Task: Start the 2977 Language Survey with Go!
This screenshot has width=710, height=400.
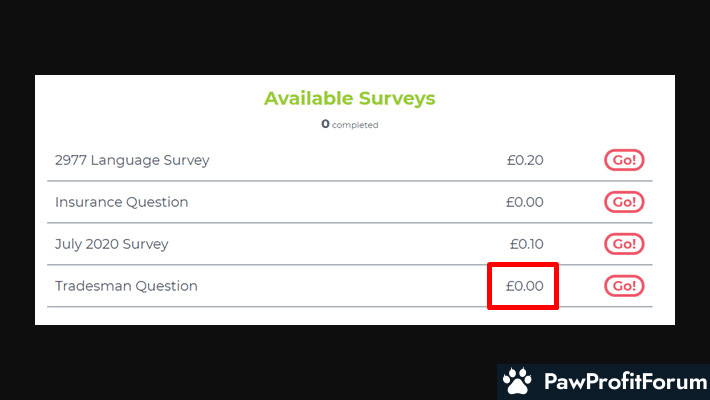Action: [x=624, y=160]
